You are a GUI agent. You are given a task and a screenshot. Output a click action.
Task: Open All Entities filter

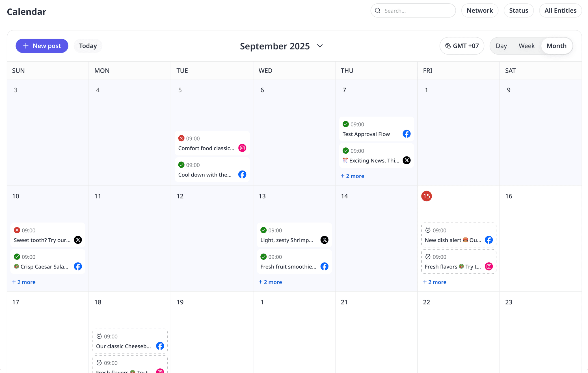560,11
